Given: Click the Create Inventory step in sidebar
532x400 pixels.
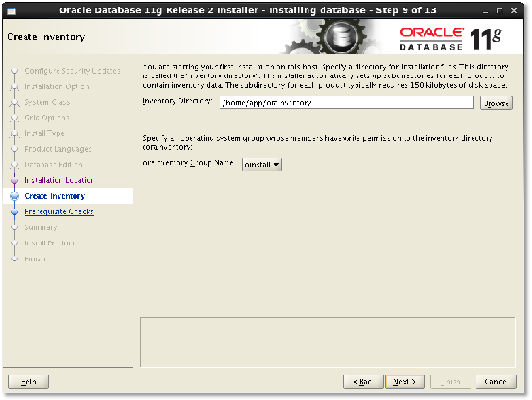Looking at the screenshot, I should (55, 196).
